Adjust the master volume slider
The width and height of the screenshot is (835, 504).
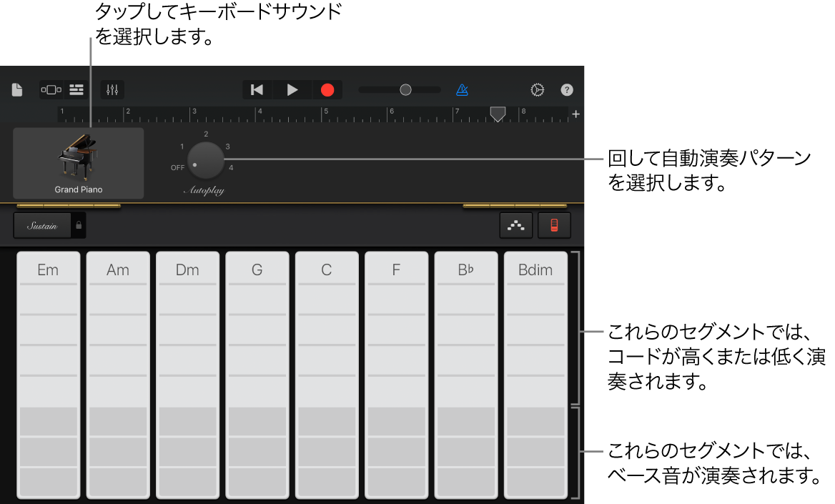click(405, 89)
